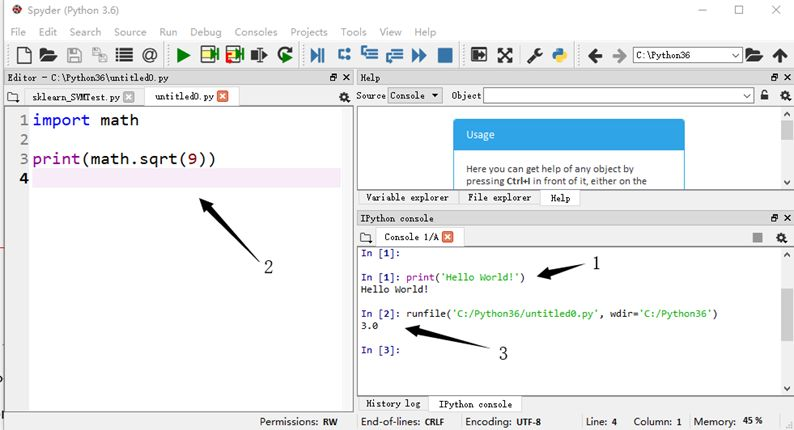Re-run the last script
Screen dimensions: 794x430
285,55
